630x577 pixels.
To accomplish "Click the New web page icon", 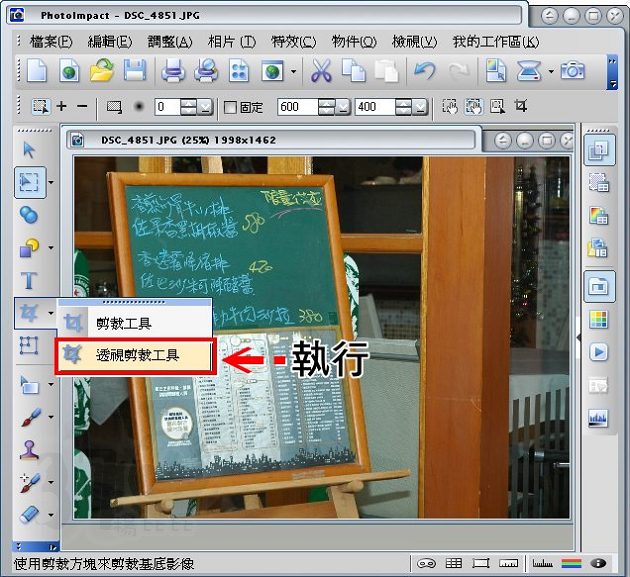I will tap(69, 72).
